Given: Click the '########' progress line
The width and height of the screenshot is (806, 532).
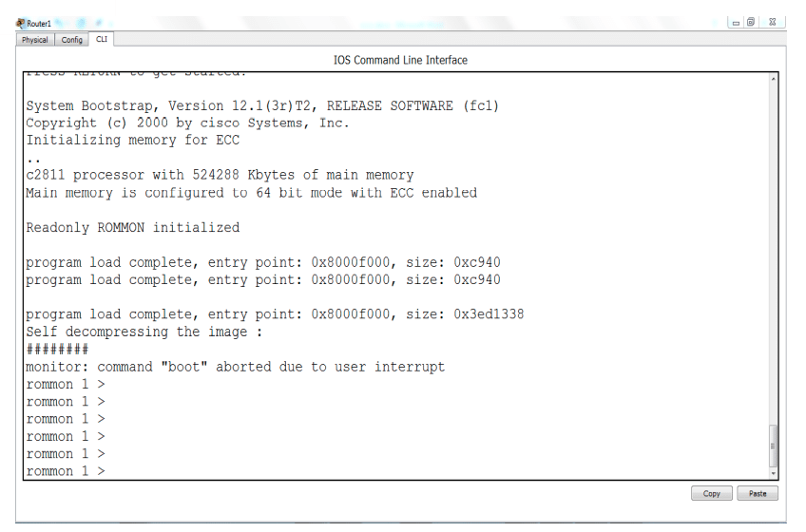Looking at the screenshot, I should [58, 350].
